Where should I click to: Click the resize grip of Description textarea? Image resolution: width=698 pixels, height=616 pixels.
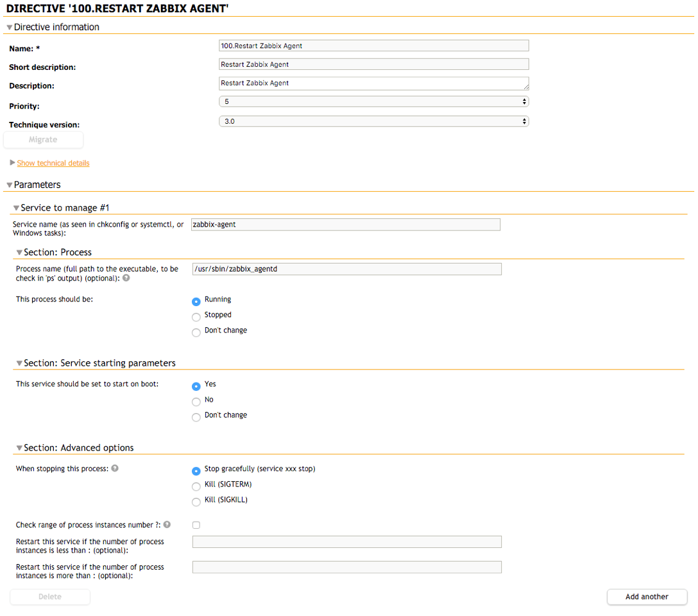526,87
